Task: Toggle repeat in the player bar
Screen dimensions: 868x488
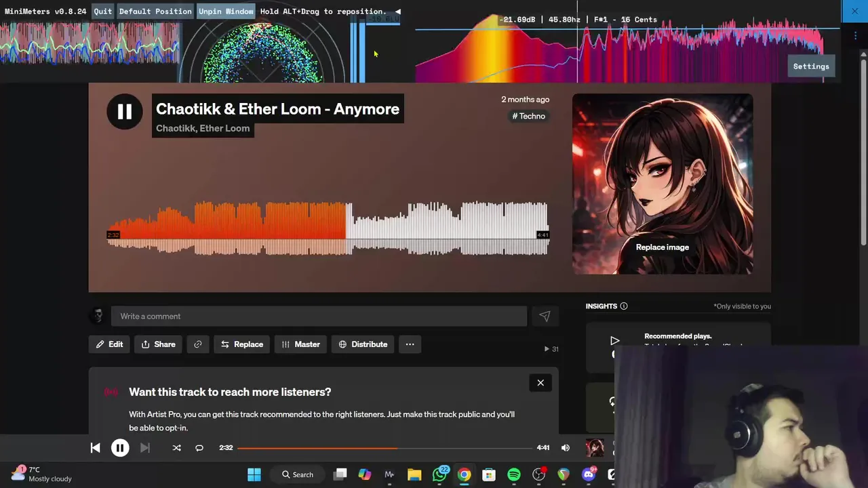Action: point(199,448)
